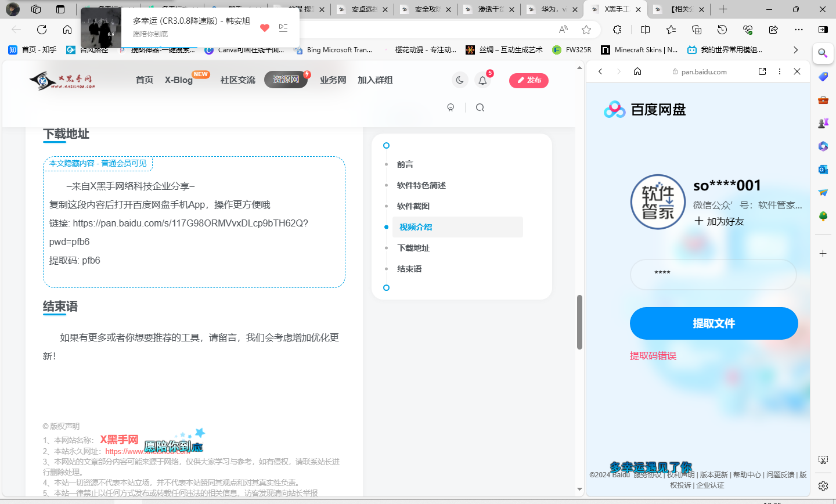Open the Games chess icon in sidebar

(x=823, y=123)
